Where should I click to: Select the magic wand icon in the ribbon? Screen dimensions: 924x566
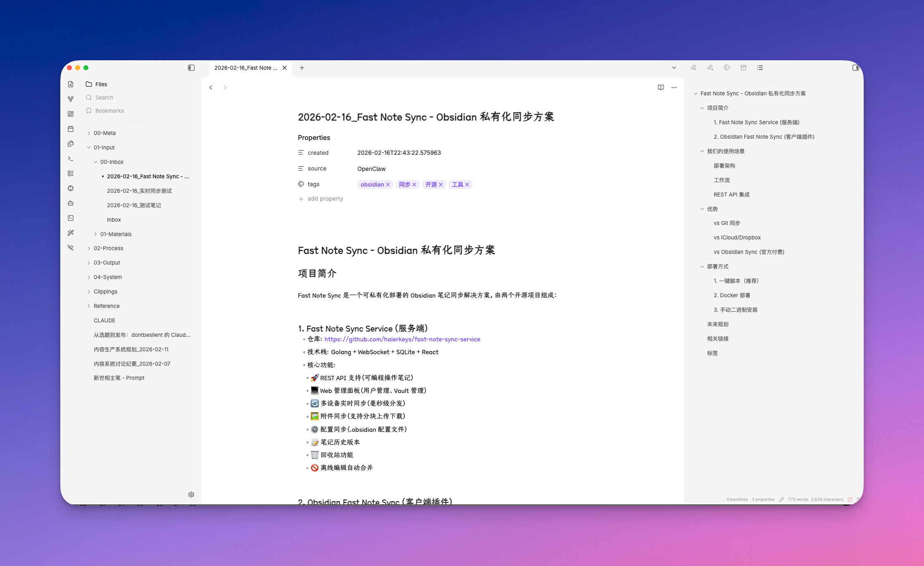[71, 232]
